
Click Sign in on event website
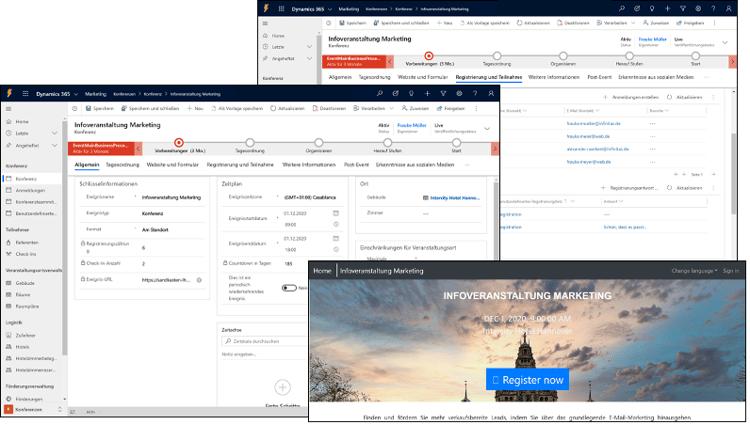coord(730,271)
